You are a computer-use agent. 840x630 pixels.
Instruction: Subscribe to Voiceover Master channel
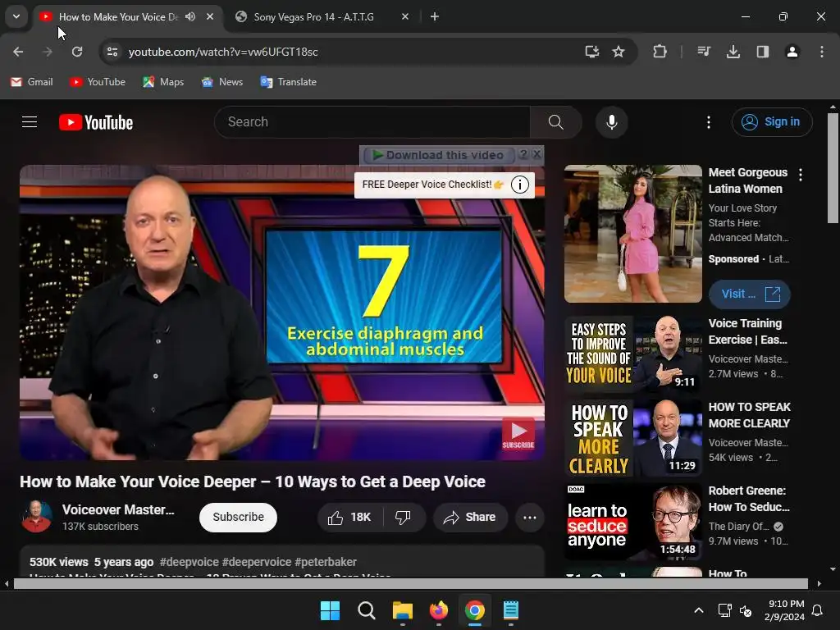tap(238, 517)
